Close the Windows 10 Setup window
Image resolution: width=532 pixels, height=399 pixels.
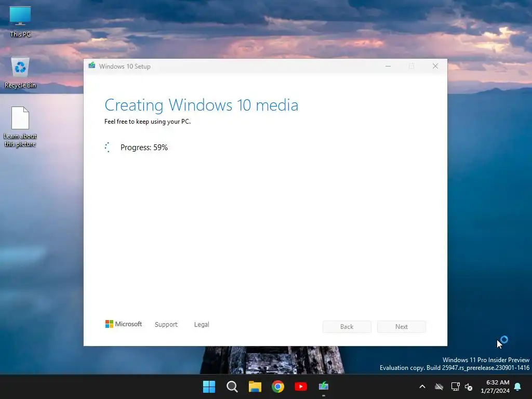435,66
